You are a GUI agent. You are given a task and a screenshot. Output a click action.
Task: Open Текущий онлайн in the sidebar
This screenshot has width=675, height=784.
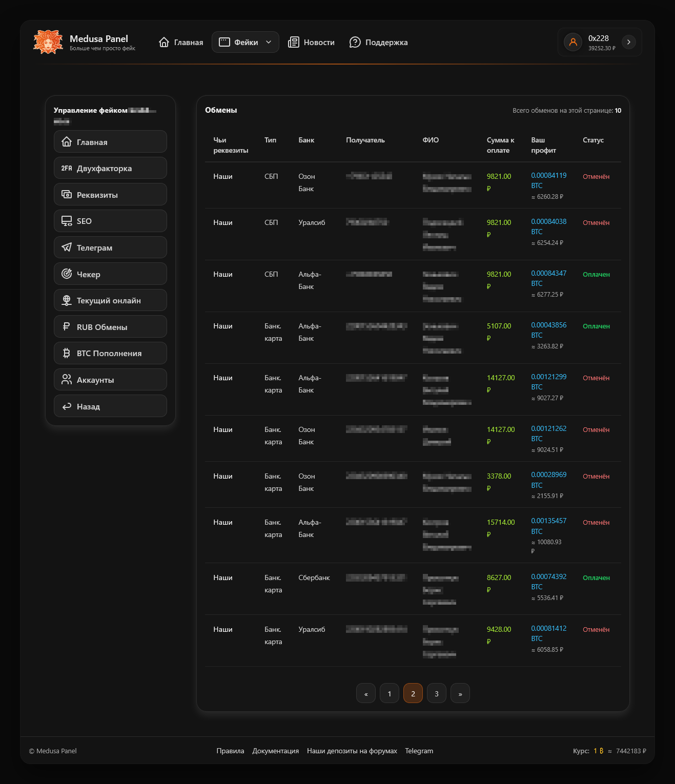coord(110,300)
